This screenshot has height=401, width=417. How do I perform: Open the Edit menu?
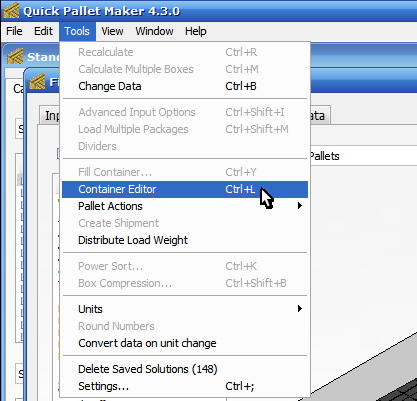coord(43,31)
